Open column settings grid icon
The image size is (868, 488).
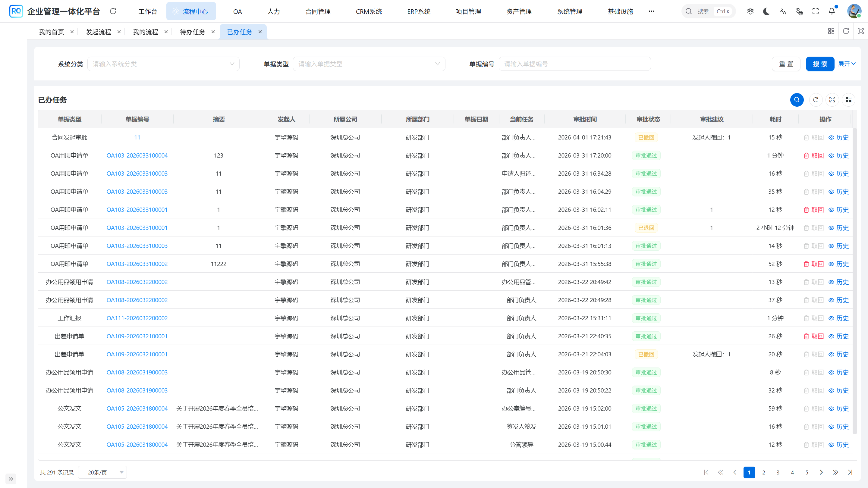point(848,100)
